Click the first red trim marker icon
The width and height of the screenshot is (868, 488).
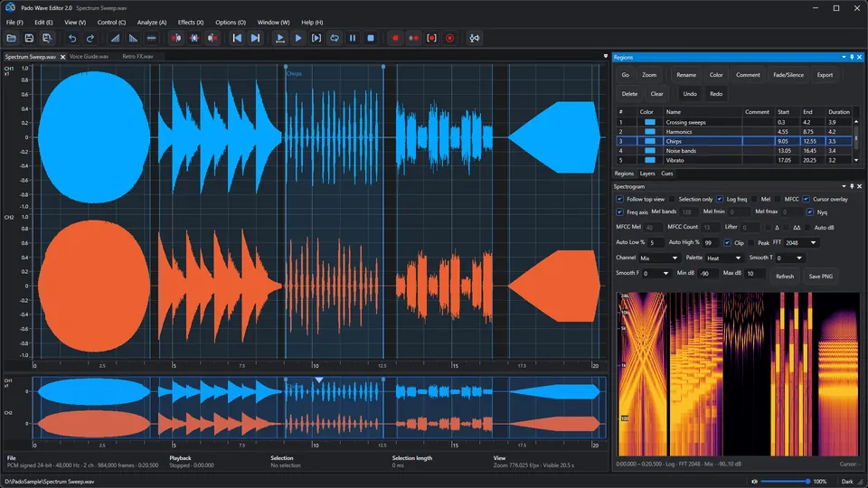tap(176, 38)
